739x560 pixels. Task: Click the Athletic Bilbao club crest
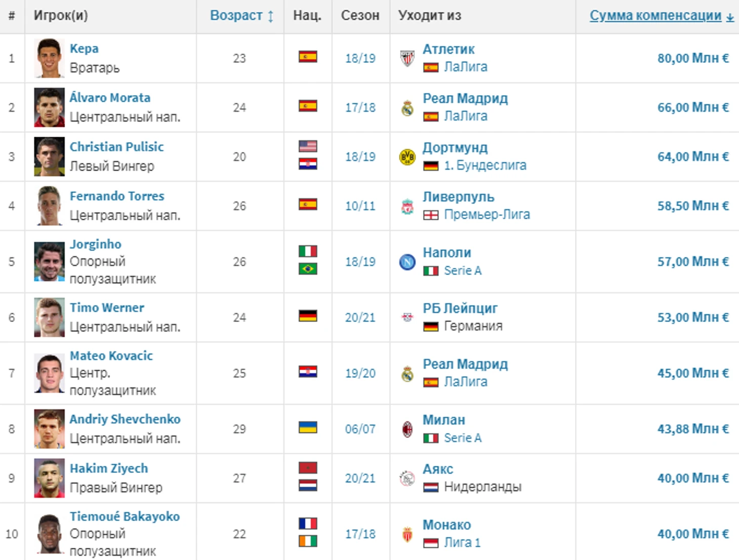[x=407, y=58]
